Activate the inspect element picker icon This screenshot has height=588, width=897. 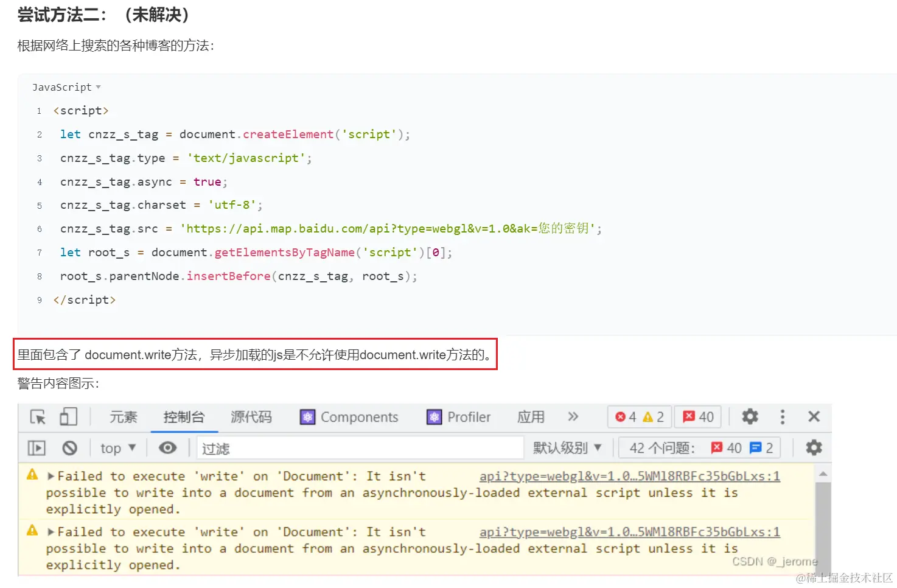38,417
